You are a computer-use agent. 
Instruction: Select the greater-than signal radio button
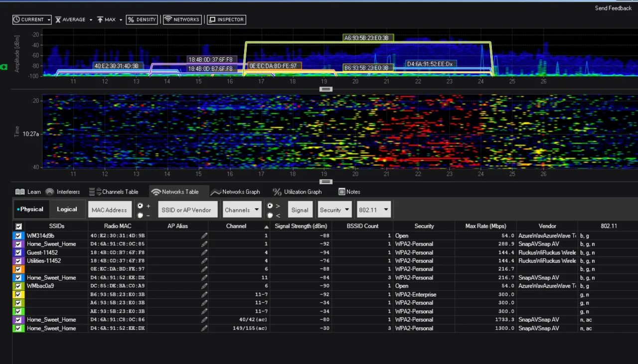pyautogui.click(x=270, y=206)
